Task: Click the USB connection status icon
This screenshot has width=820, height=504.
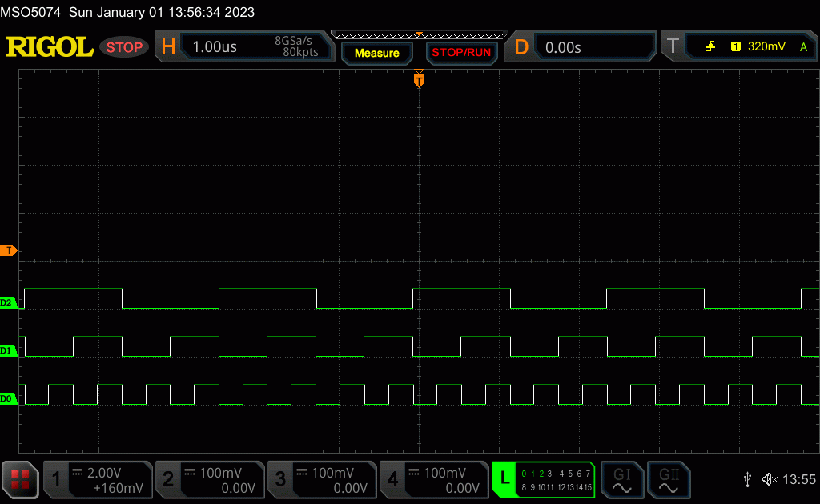Action: 747,479
